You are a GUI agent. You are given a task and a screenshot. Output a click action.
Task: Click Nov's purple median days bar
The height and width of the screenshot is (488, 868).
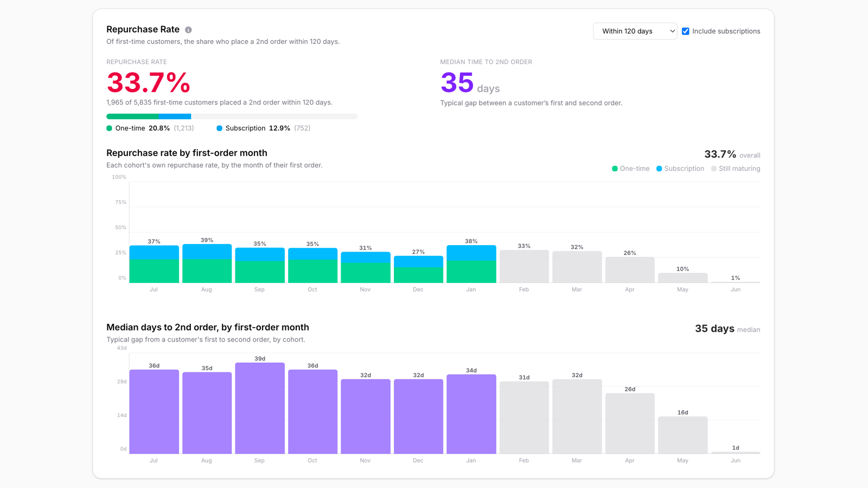click(x=366, y=416)
